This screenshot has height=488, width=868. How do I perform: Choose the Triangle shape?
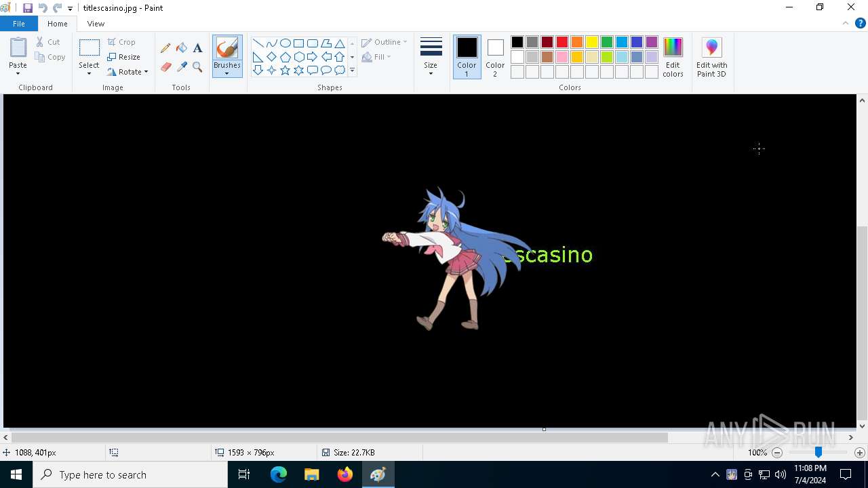pyautogui.click(x=340, y=43)
